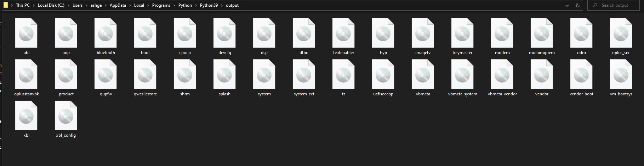The image size is (644, 166).
Task: Select the dtbo file icon
Action: tap(304, 33)
